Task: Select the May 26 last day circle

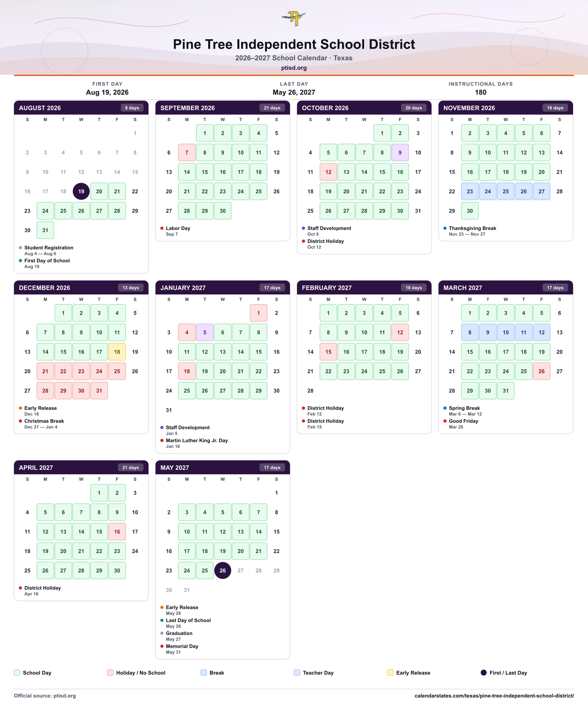Action: pyautogui.click(x=223, y=570)
